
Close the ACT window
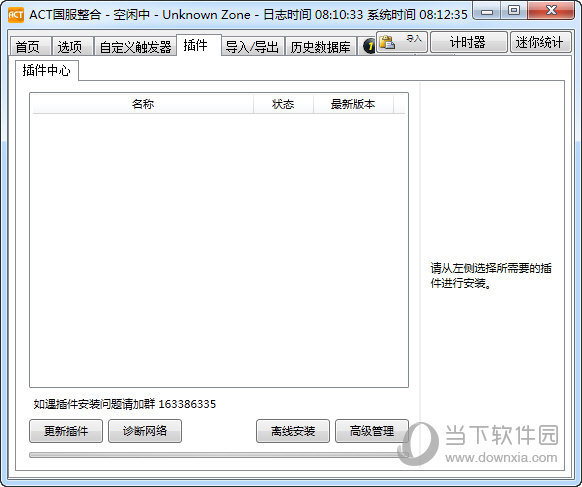[551, 11]
